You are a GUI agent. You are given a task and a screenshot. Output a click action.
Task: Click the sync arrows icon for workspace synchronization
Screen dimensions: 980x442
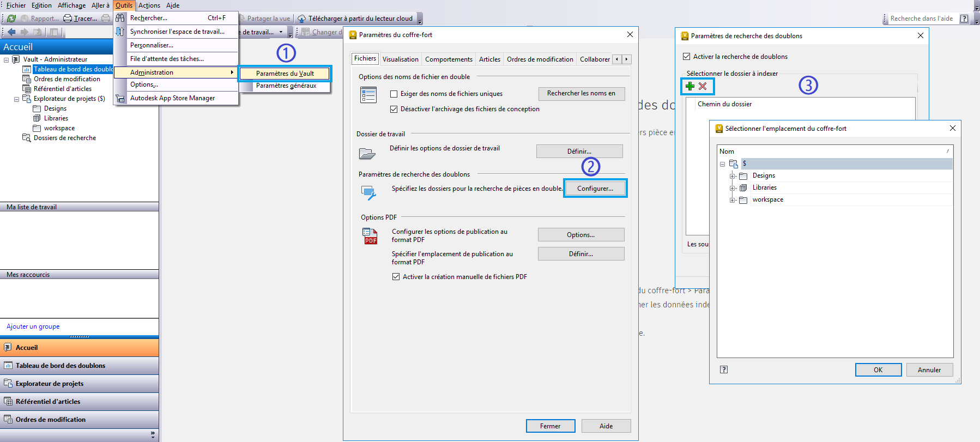pos(120,32)
